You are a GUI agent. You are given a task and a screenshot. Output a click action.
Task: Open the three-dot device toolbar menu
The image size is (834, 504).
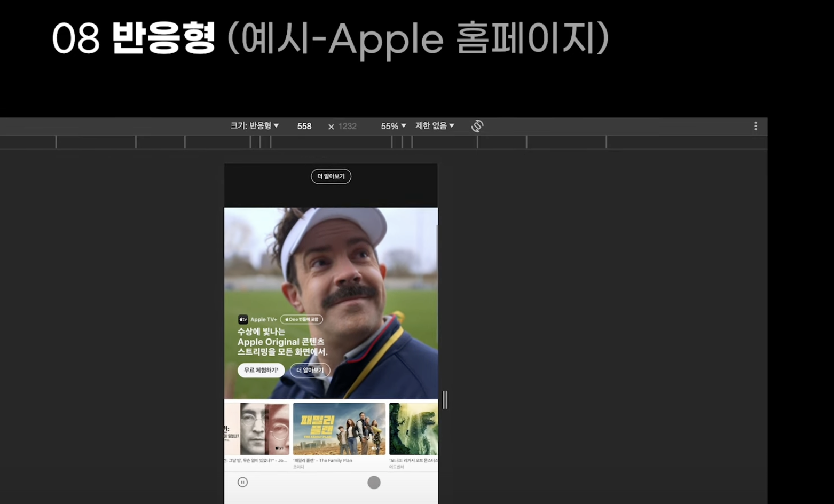(756, 126)
